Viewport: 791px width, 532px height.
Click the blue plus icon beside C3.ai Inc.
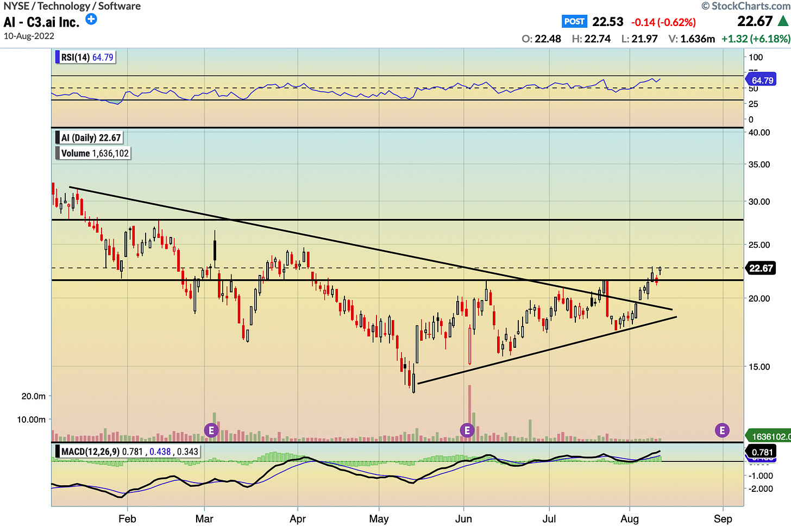click(91, 20)
